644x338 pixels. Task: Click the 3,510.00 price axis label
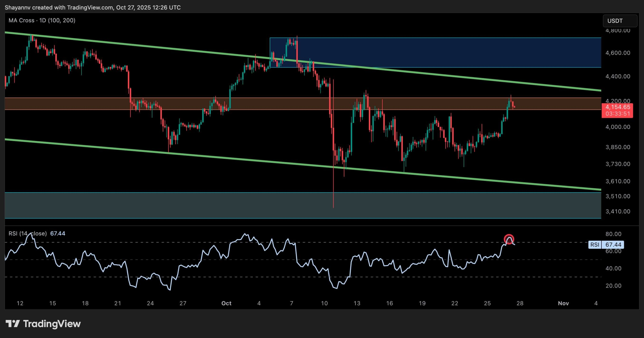pyautogui.click(x=618, y=196)
